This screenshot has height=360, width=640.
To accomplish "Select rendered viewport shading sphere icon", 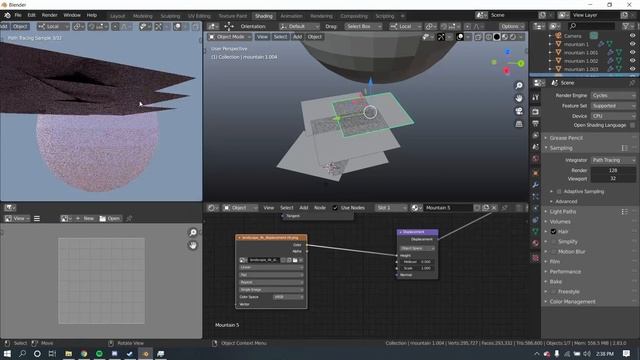I will [x=513, y=37].
